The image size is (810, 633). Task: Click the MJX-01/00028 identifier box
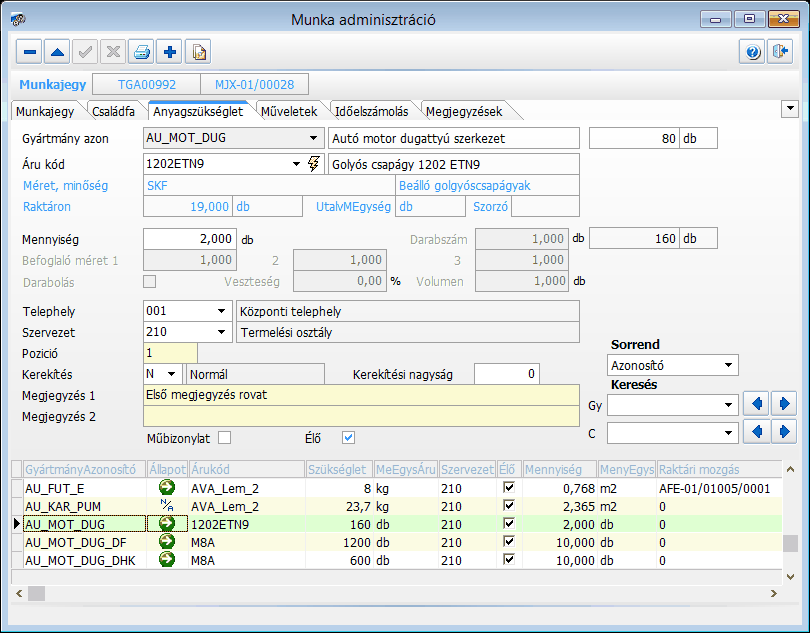pyautogui.click(x=255, y=84)
